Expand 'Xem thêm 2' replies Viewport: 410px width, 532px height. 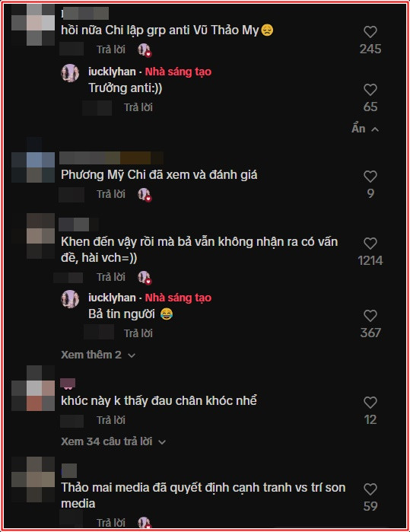tap(98, 355)
